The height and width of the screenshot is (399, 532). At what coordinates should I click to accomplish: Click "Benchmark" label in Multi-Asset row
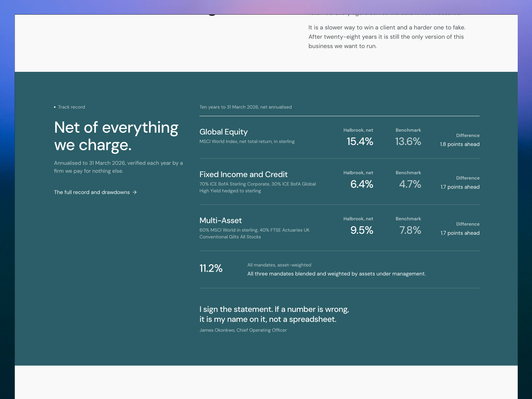[408, 219]
